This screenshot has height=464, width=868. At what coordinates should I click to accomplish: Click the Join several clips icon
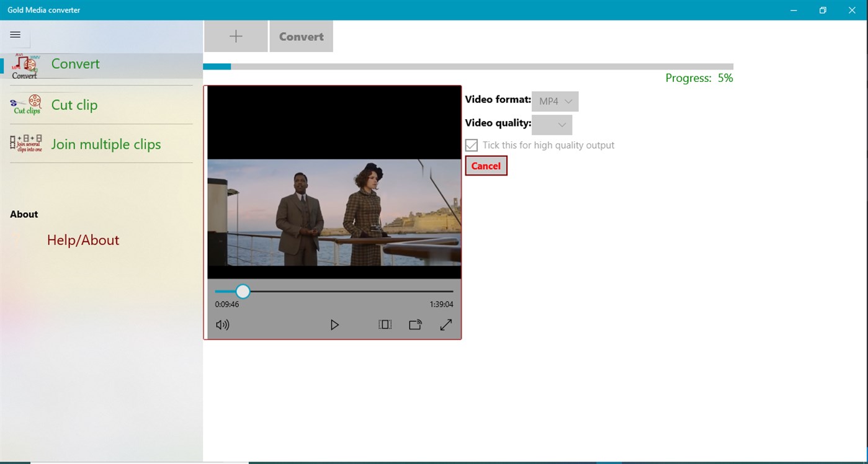click(x=25, y=143)
